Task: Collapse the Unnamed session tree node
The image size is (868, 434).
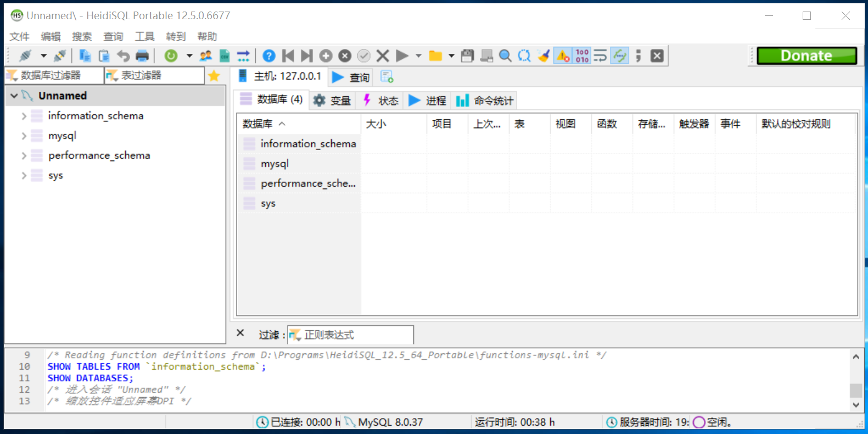Action: pos(14,96)
